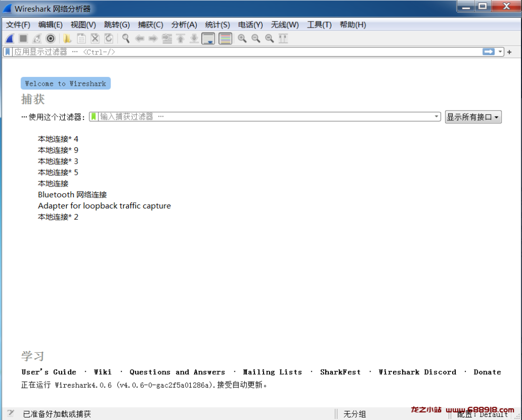Select the plain 本地连接 interface
The height and width of the screenshot is (420, 522).
pyautogui.click(x=53, y=183)
